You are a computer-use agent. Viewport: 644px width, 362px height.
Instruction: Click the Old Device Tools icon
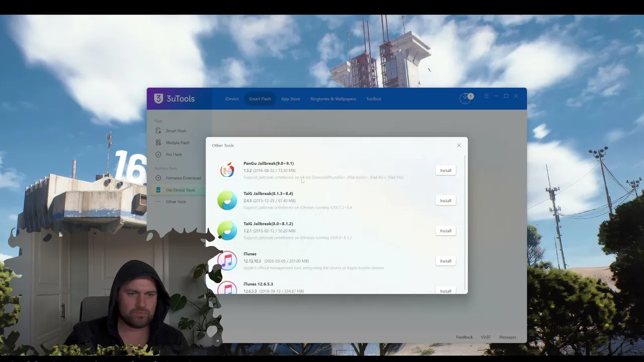(158, 190)
